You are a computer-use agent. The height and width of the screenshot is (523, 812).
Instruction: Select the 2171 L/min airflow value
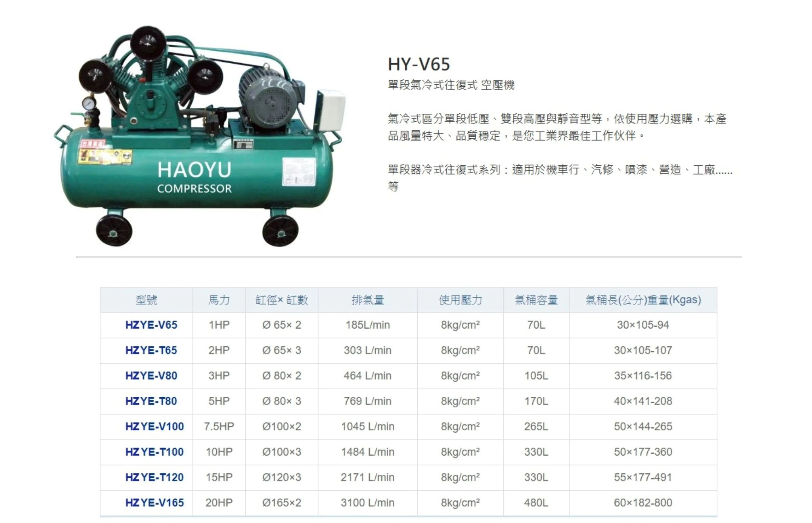[x=367, y=477]
